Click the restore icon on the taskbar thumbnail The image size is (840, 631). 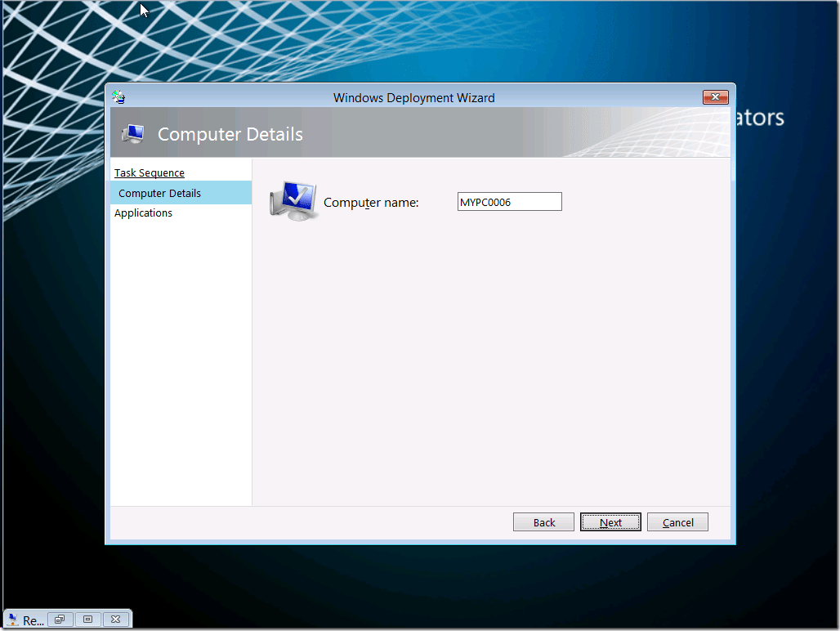point(60,619)
